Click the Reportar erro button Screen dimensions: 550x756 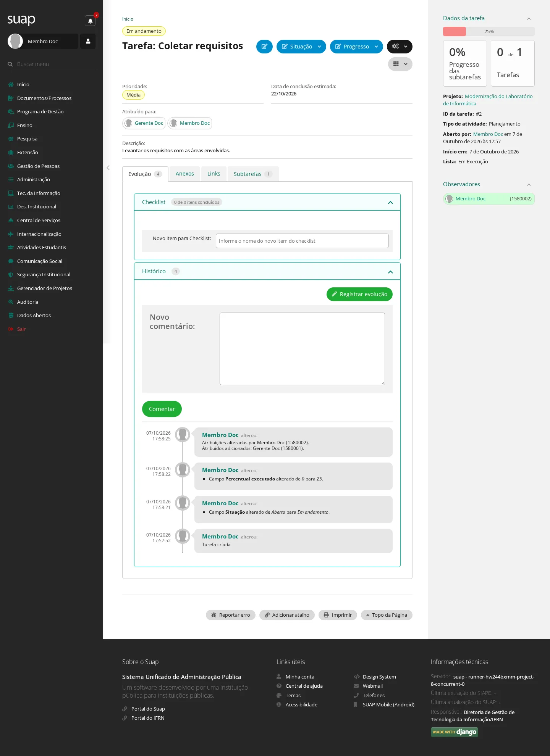(231, 615)
